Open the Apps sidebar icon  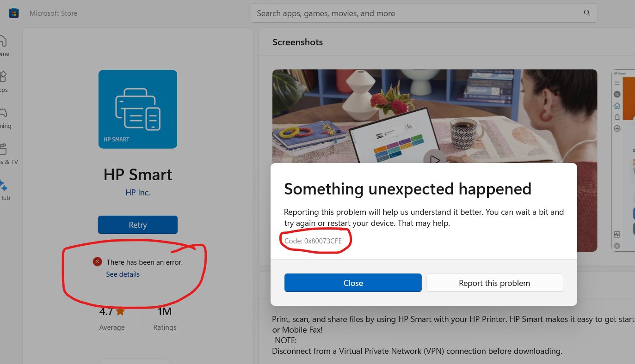point(2,77)
